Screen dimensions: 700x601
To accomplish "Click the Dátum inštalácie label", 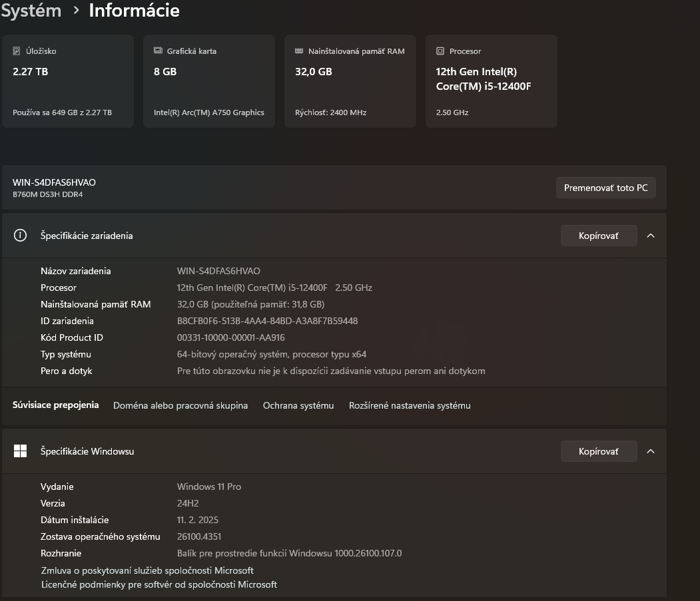I will click(x=75, y=520).
